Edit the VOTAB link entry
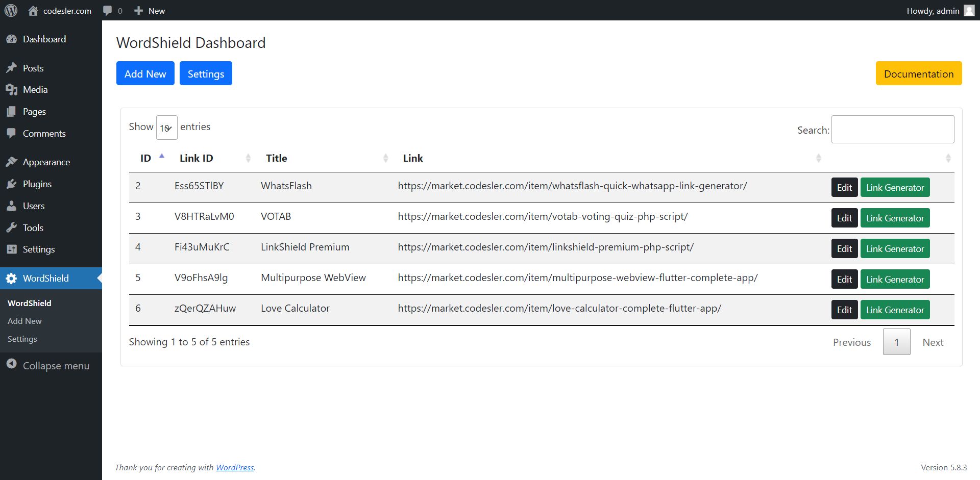980x480 pixels. click(844, 218)
